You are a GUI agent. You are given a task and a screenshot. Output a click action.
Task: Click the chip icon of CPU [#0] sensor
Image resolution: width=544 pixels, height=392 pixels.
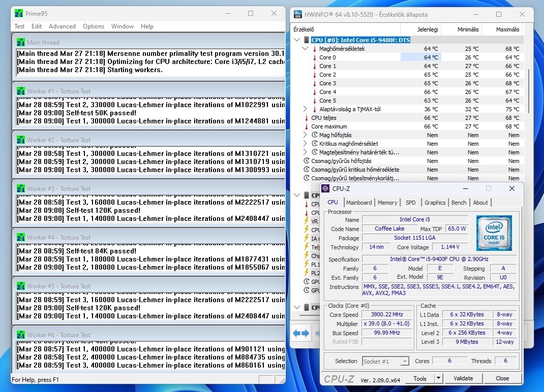pyautogui.click(x=307, y=40)
